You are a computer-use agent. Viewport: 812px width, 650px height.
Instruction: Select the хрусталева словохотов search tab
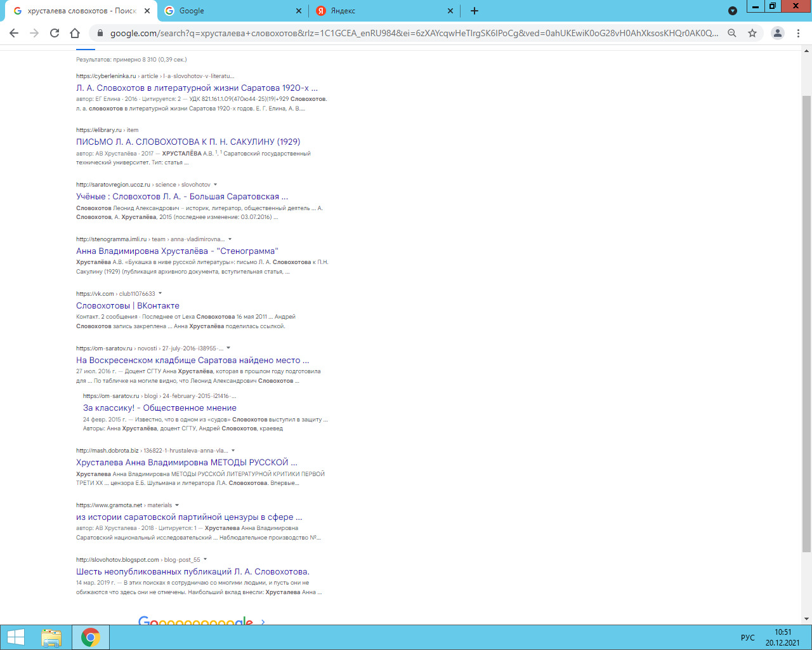click(81, 11)
